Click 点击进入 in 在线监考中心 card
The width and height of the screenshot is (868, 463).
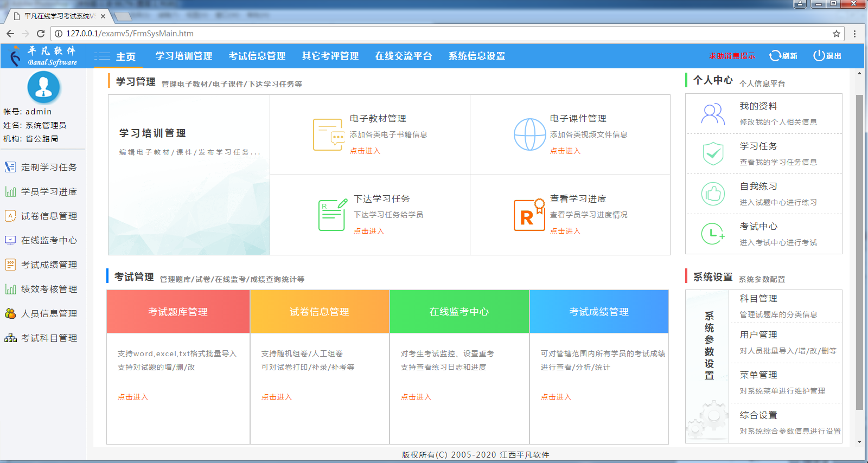tap(416, 397)
